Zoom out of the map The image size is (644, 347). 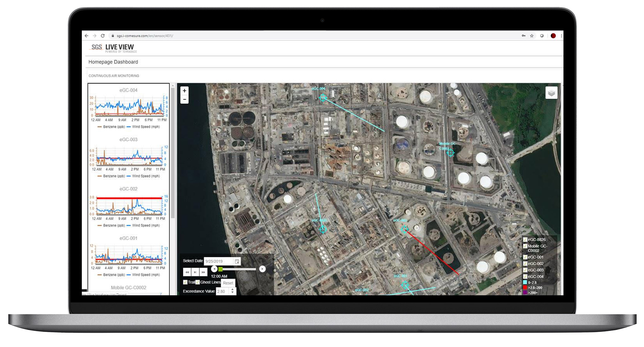(184, 100)
